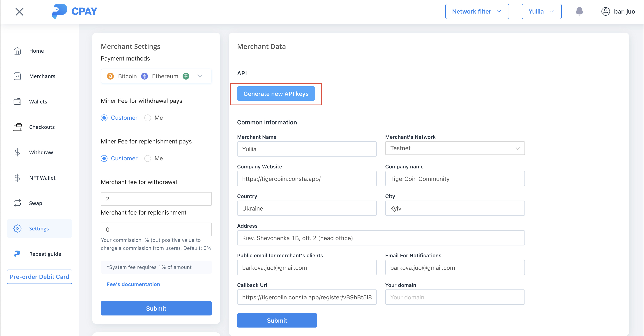Open NFT Wallet menu item
This screenshot has width=644, height=336.
click(40, 178)
